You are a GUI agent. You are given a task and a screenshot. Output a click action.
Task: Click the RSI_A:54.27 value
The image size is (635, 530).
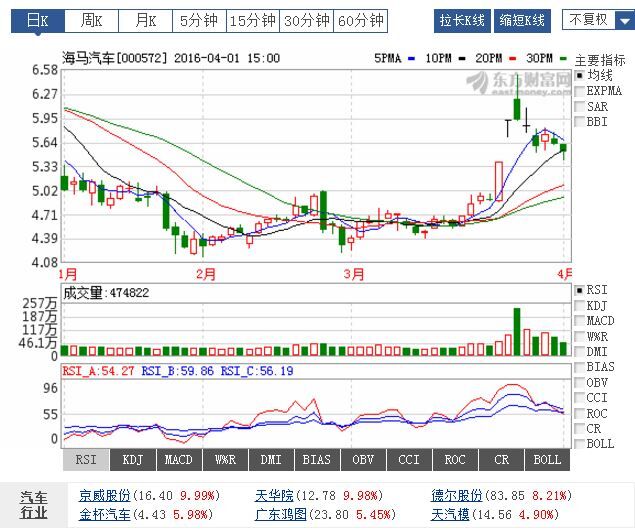98,371
